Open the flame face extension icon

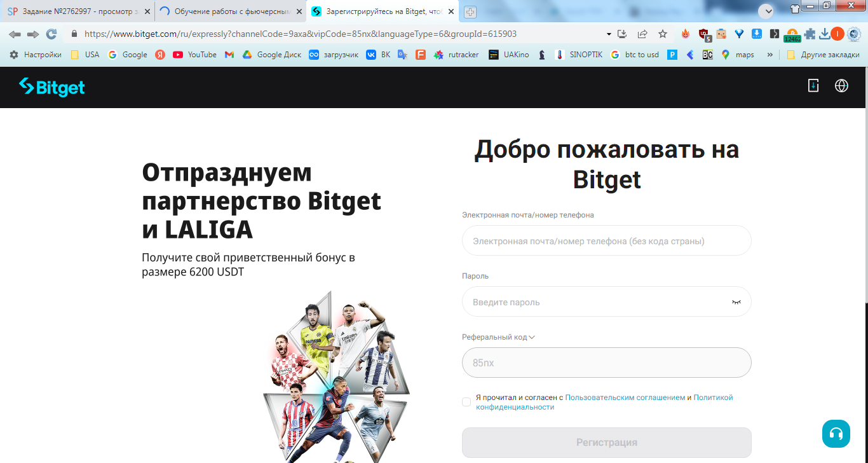686,34
